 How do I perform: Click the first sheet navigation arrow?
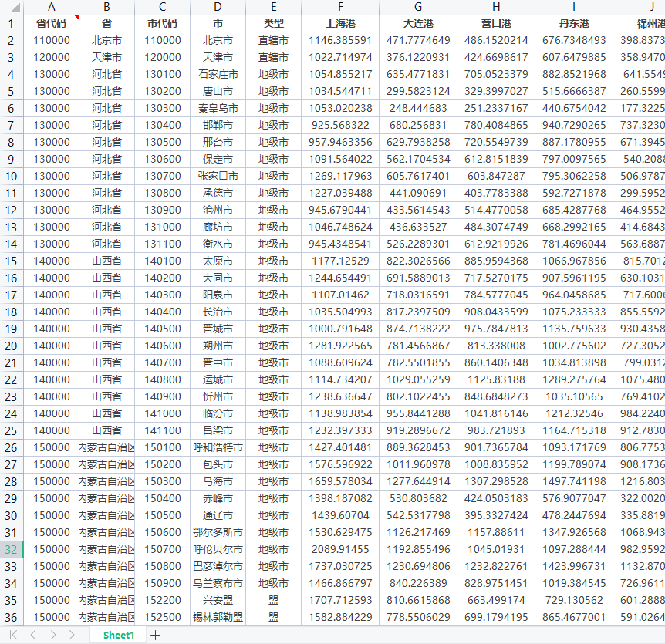click(x=14, y=635)
